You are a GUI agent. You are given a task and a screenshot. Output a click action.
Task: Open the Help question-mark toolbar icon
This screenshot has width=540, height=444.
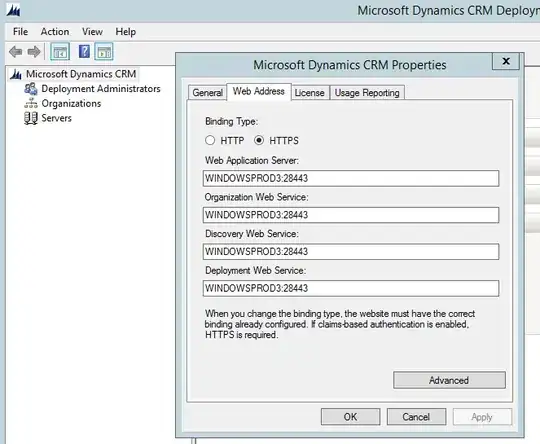[84, 52]
